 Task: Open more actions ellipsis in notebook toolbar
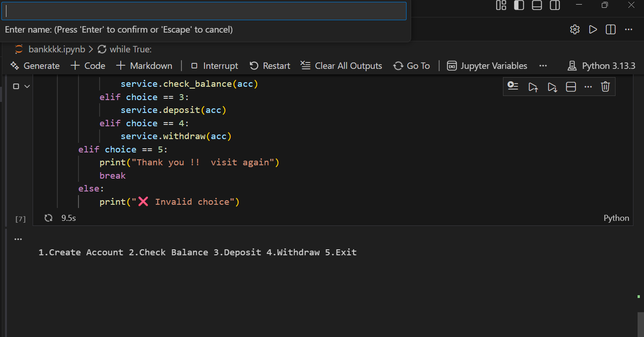(x=543, y=66)
